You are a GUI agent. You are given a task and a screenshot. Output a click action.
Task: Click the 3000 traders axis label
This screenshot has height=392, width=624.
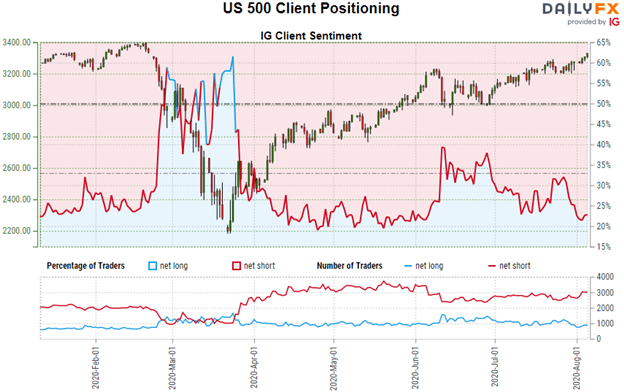click(x=605, y=293)
